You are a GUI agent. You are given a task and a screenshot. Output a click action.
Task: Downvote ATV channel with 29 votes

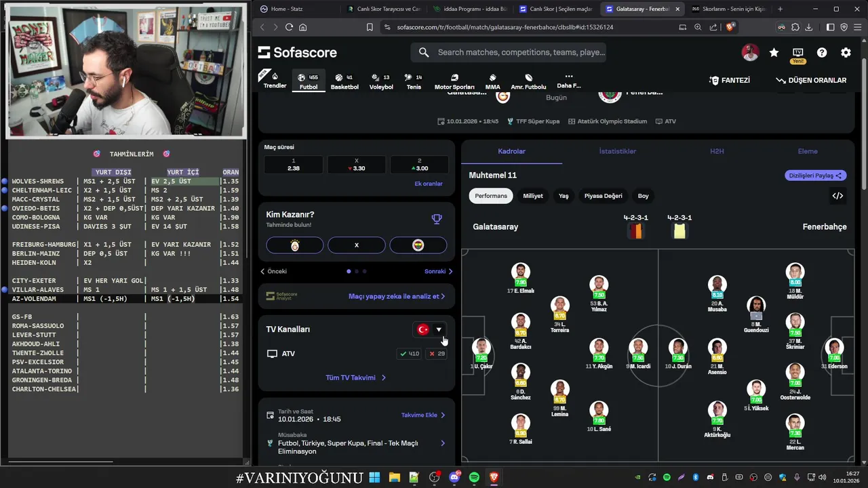pyautogui.click(x=437, y=354)
